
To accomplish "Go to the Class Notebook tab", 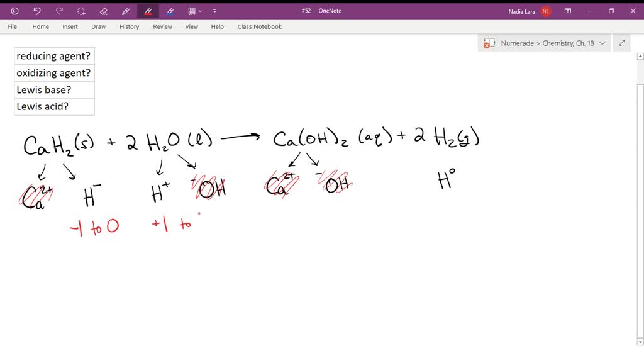I will pyautogui.click(x=259, y=26).
